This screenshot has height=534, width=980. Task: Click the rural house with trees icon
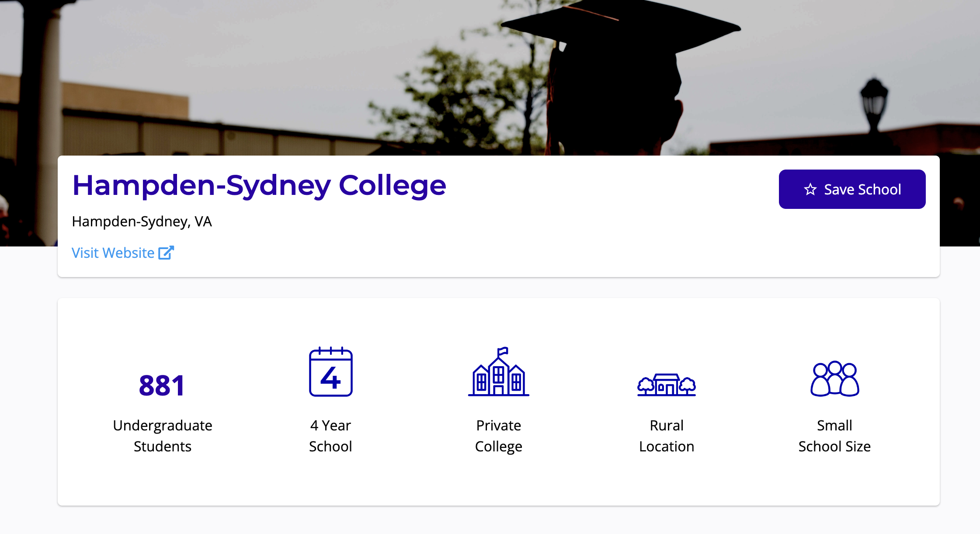[666, 385]
